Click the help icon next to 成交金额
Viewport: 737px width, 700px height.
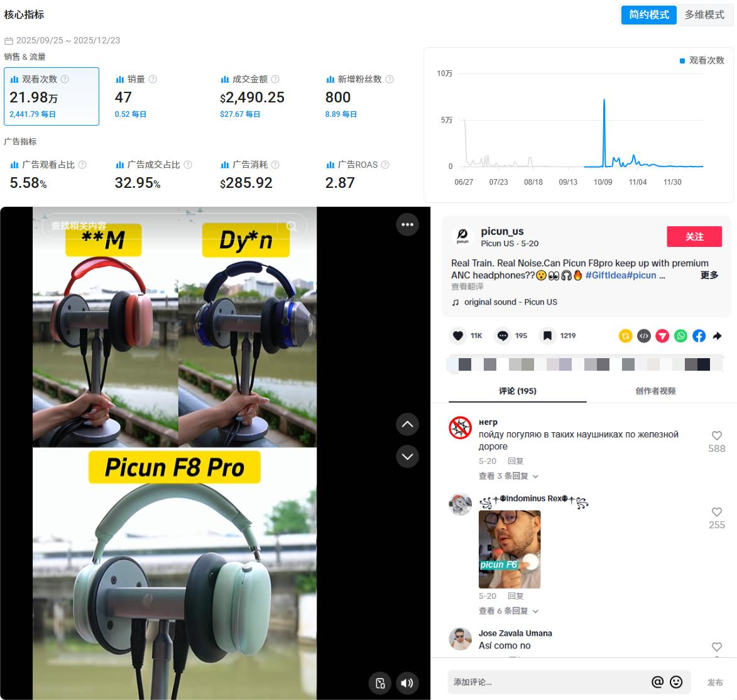275,79
